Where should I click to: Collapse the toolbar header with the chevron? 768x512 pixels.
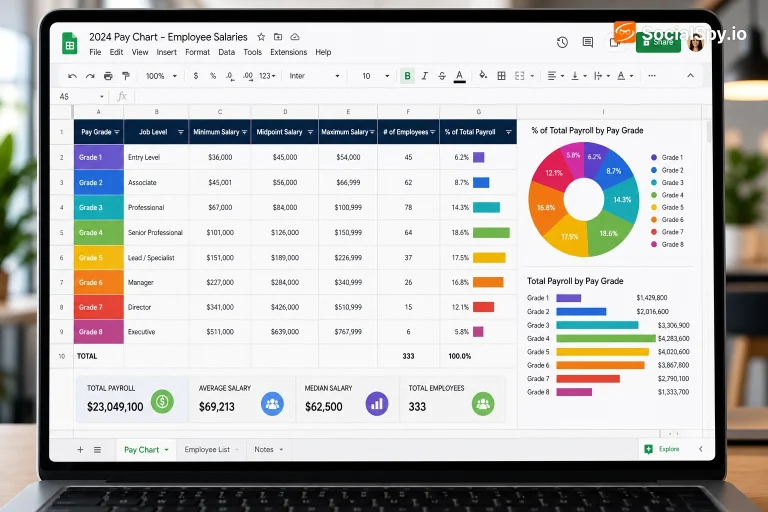[x=690, y=75]
